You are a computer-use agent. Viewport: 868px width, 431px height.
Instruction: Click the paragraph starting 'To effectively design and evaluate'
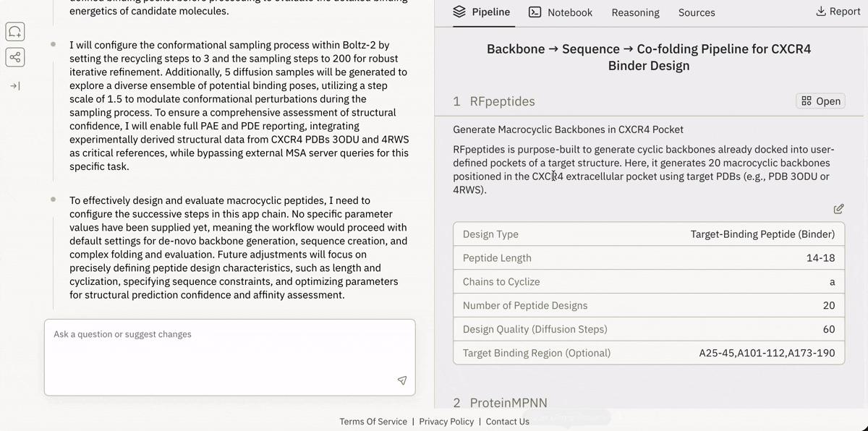coord(239,248)
